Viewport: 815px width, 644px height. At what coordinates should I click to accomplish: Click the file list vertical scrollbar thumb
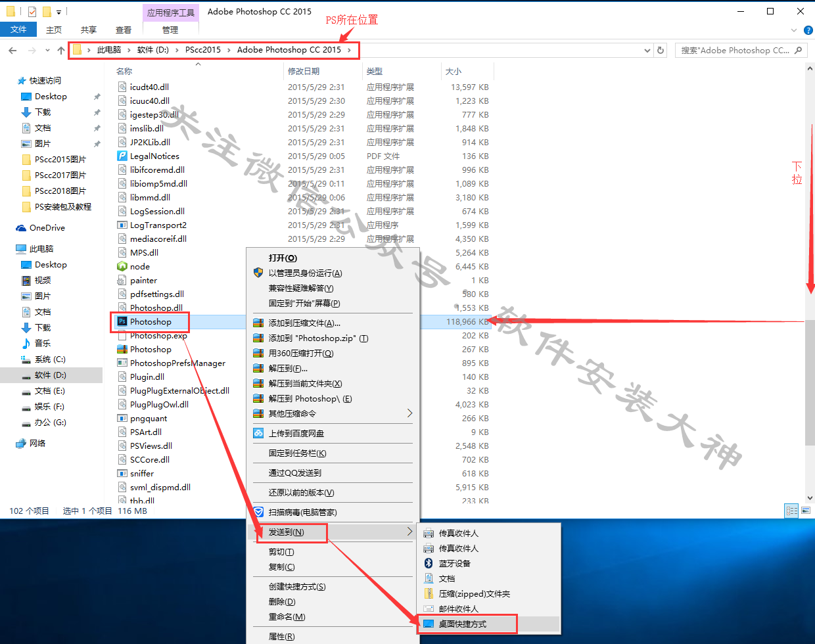(x=810, y=384)
